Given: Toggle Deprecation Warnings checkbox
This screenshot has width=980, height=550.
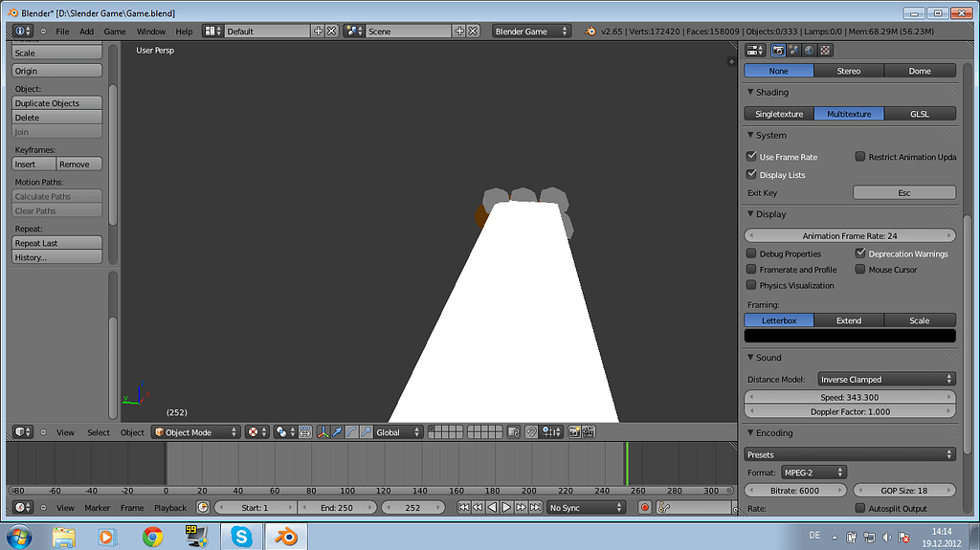Looking at the screenshot, I should click(x=860, y=253).
